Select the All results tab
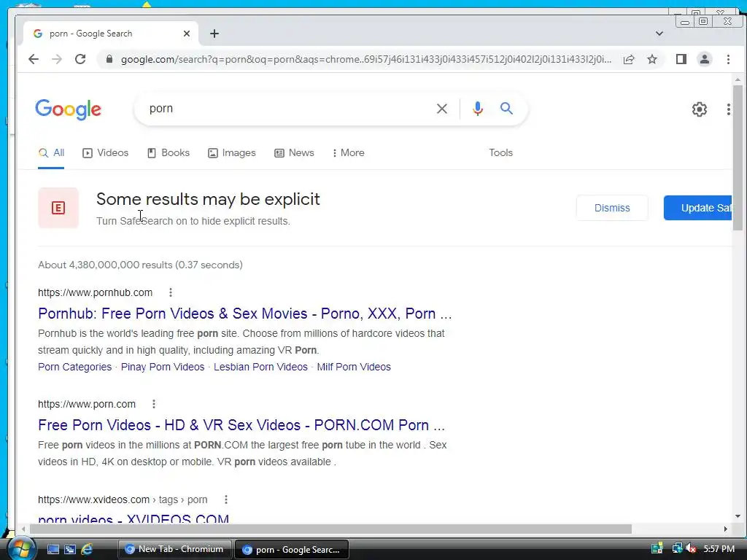The height and width of the screenshot is (560, 747). [x=51, y=153]
